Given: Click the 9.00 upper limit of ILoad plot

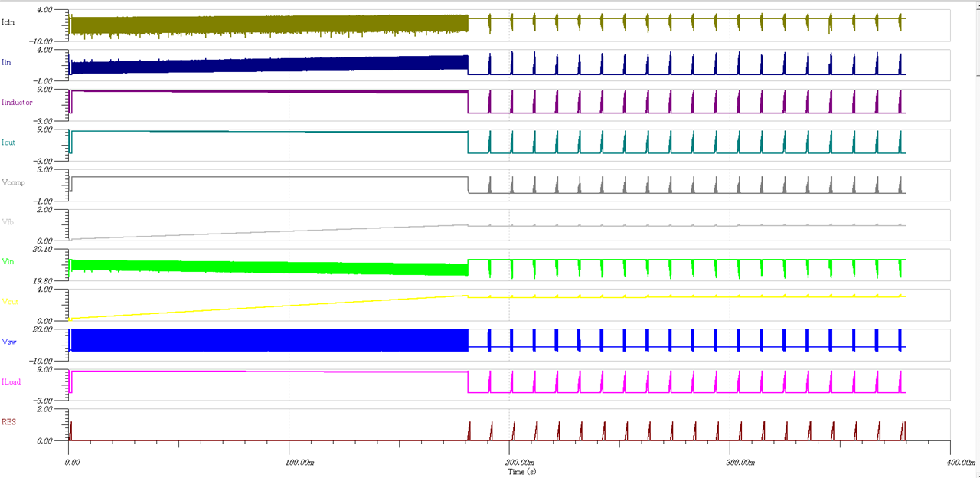Looking at the screenshot, I should point(44,368).
